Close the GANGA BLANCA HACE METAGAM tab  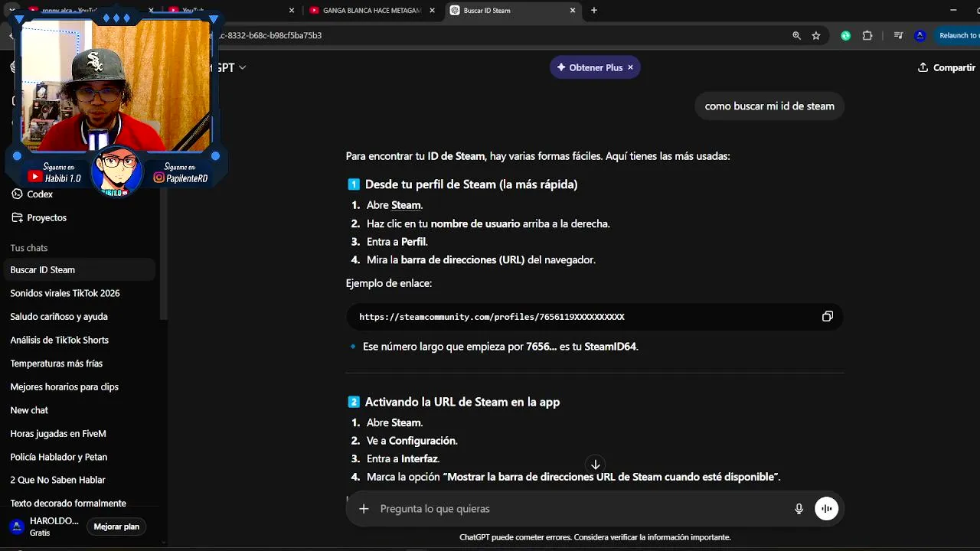point(431,11)
